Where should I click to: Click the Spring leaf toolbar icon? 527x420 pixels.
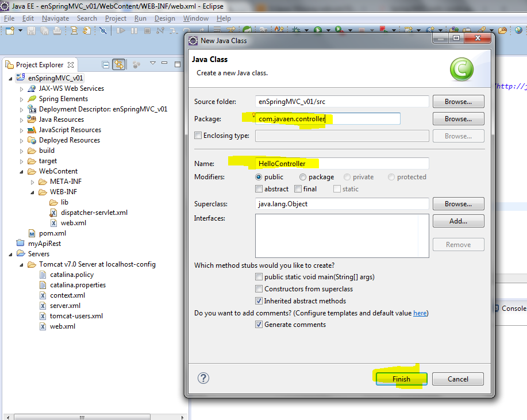[x=247, y=30]
